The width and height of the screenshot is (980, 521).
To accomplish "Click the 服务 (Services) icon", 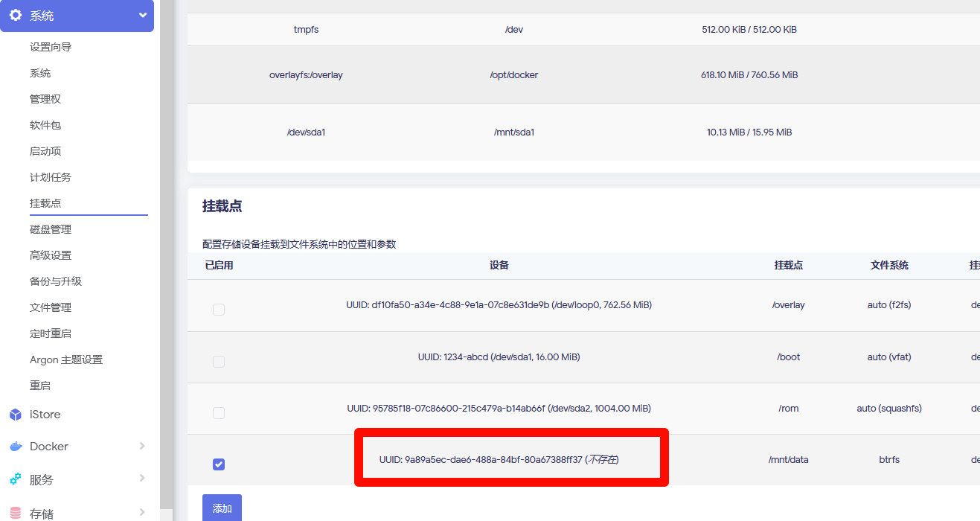I will click(16, 479).
